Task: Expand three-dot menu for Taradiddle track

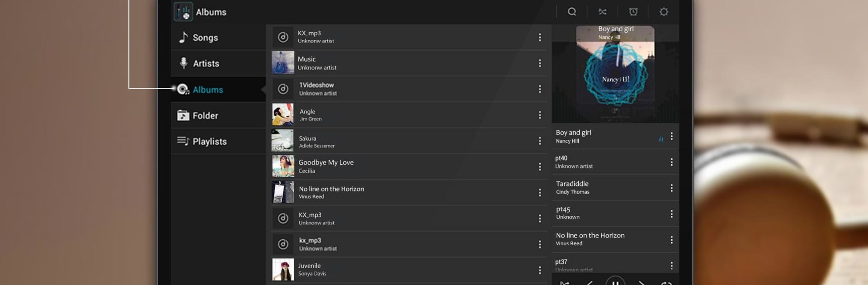Action: (672, 188)
